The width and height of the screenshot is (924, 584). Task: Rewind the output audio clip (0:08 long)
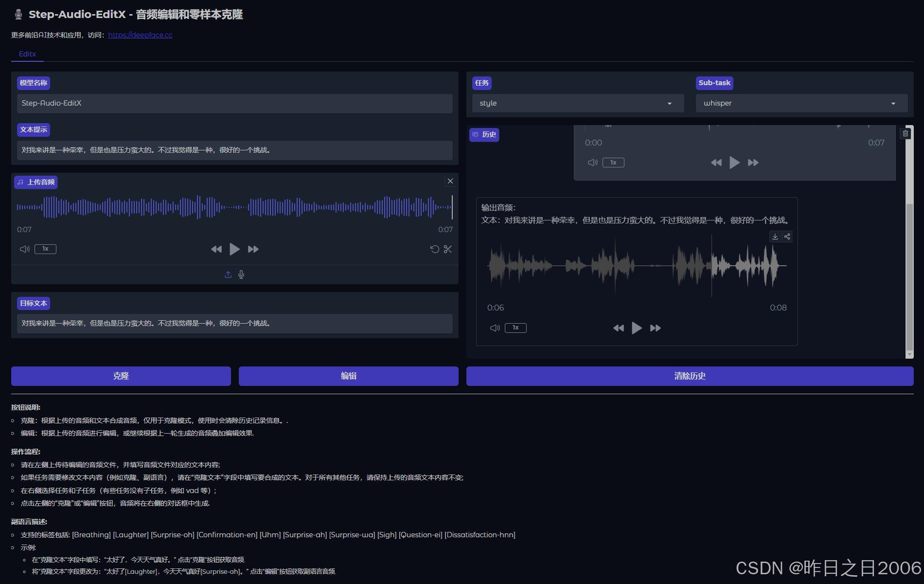coord(619,328)
